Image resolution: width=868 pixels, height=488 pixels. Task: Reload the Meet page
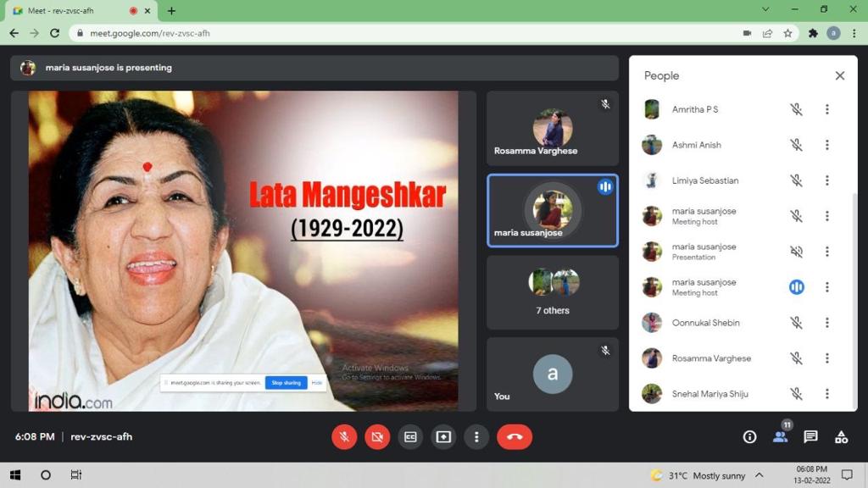pyautogui.click(x=55, y=33)
